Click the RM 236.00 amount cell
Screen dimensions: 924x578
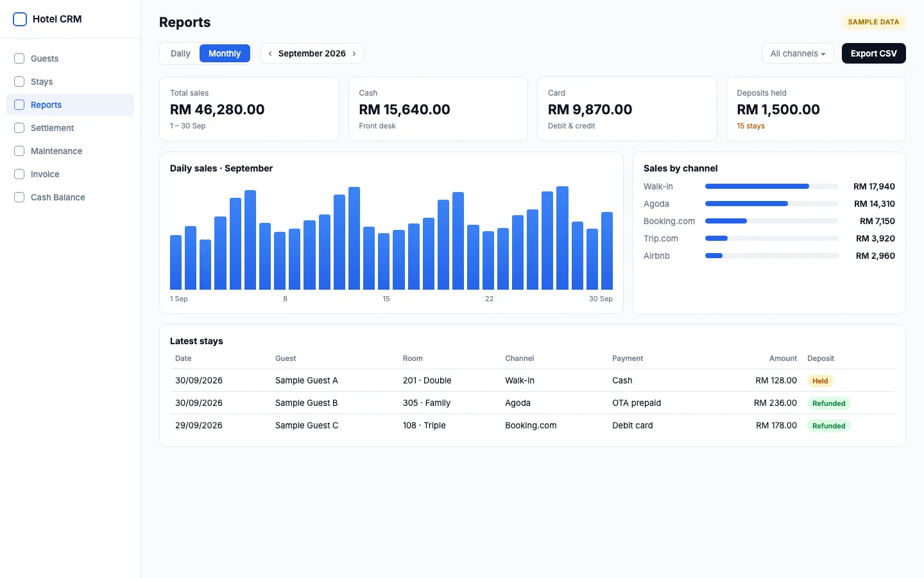click(775, 403)
